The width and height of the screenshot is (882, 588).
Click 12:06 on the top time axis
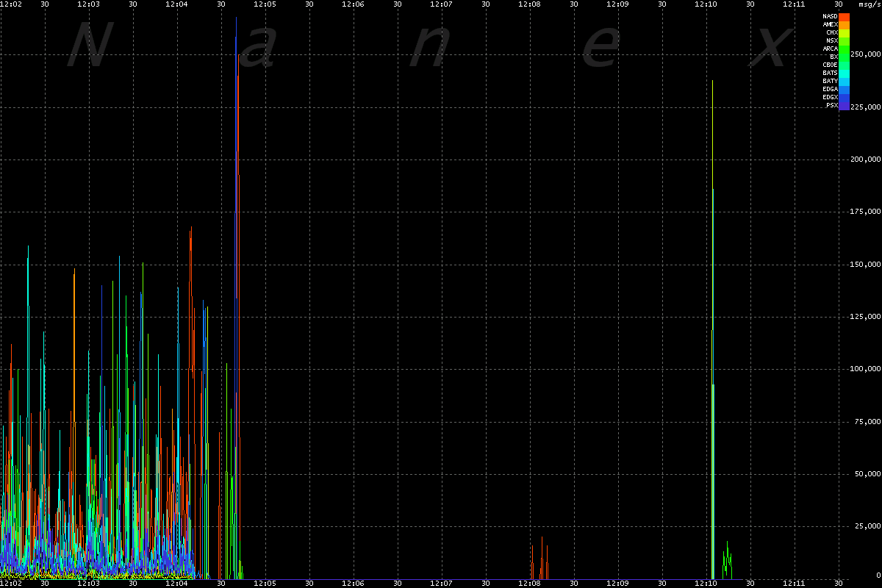click(353, 4)
